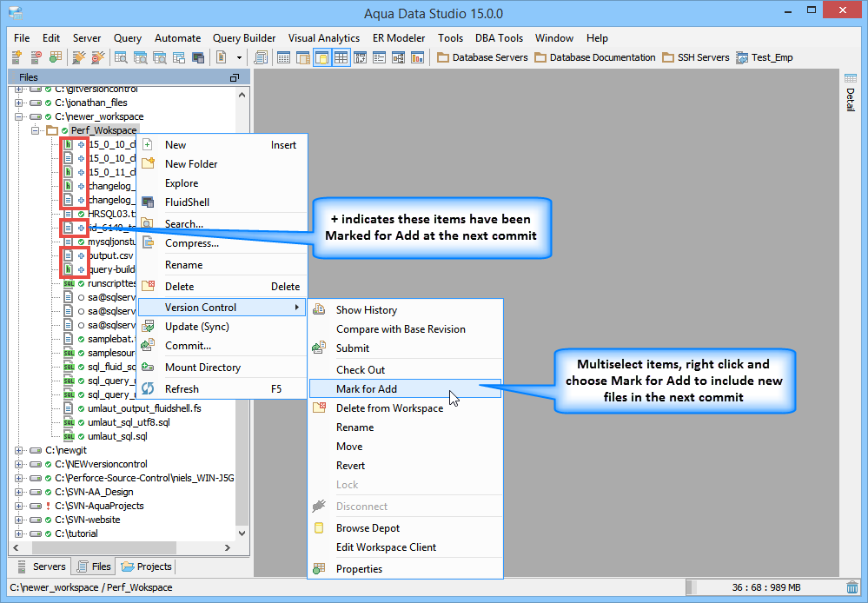This screenshot has width=868, height=603.
Task: Click the Register Server icon with the plus sign
Action: pos(17,57)
